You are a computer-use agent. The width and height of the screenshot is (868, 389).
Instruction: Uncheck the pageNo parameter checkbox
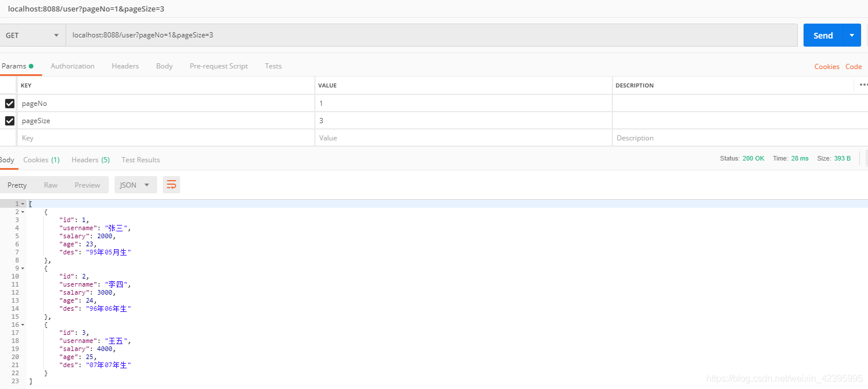pos(10,104)
